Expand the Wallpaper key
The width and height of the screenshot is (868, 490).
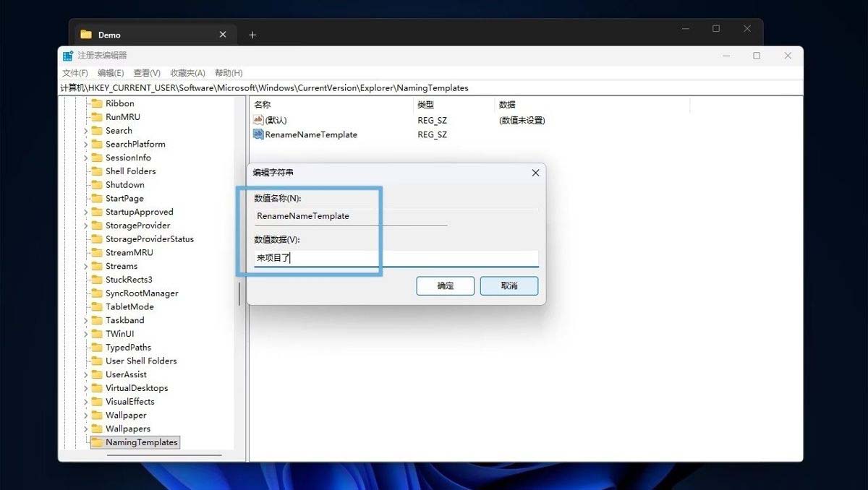point(85,416)
